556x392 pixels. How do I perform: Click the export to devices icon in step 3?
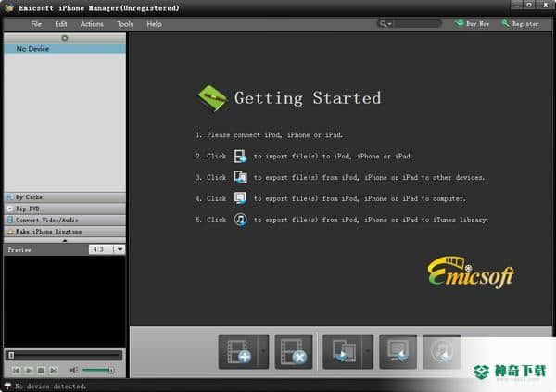click(240, 177)
